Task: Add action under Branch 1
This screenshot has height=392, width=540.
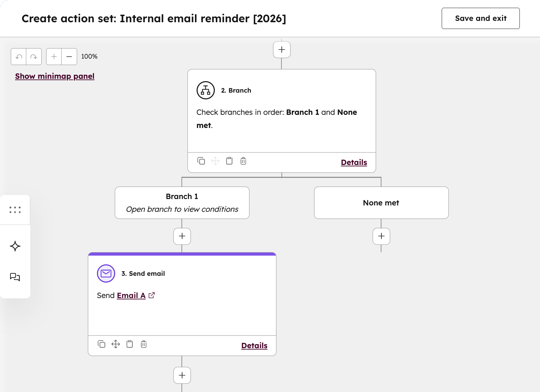Action: point(182,236)
